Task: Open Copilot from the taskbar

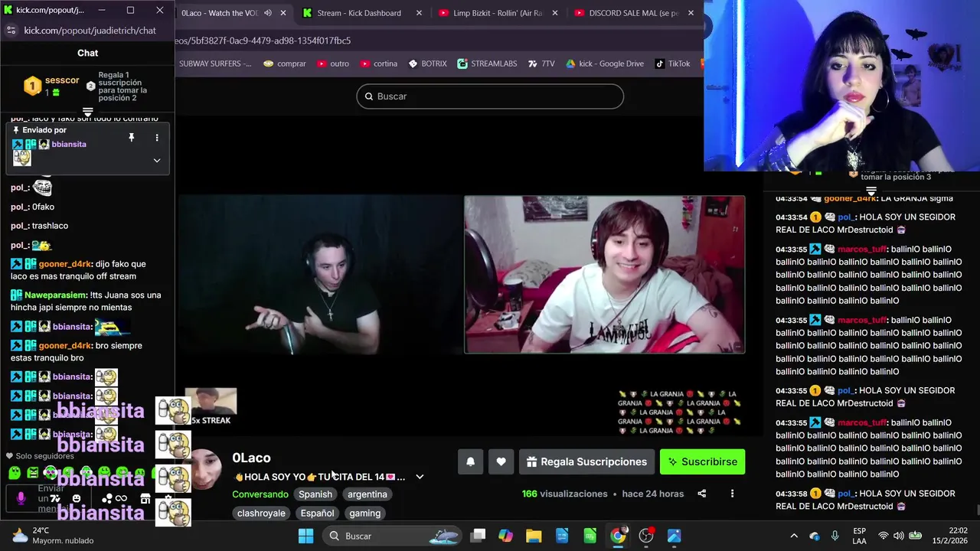Action: pyautogui.click(x=505, y=536)
